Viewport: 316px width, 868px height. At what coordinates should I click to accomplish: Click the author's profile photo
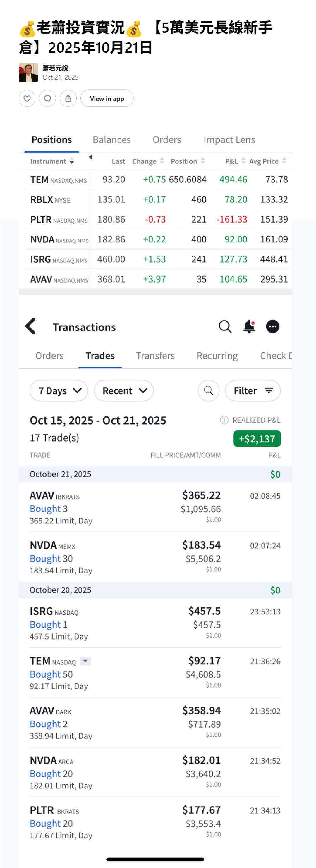tap(28, 73)
